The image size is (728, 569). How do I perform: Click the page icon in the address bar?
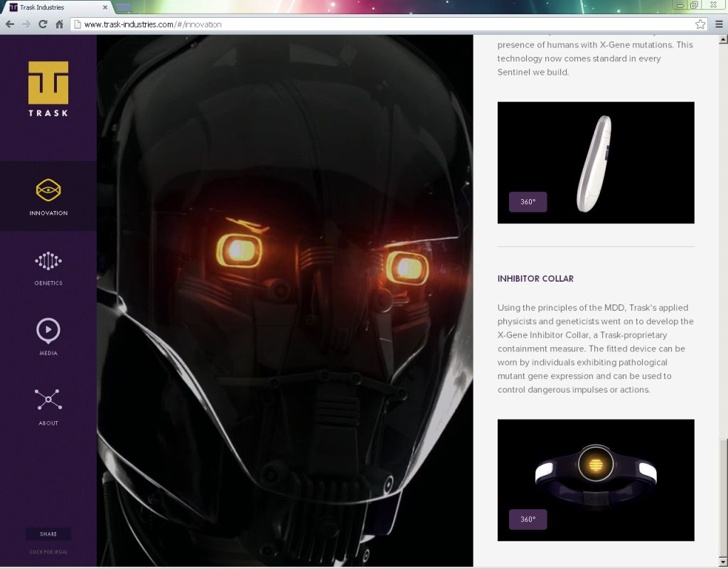(77, 24)
